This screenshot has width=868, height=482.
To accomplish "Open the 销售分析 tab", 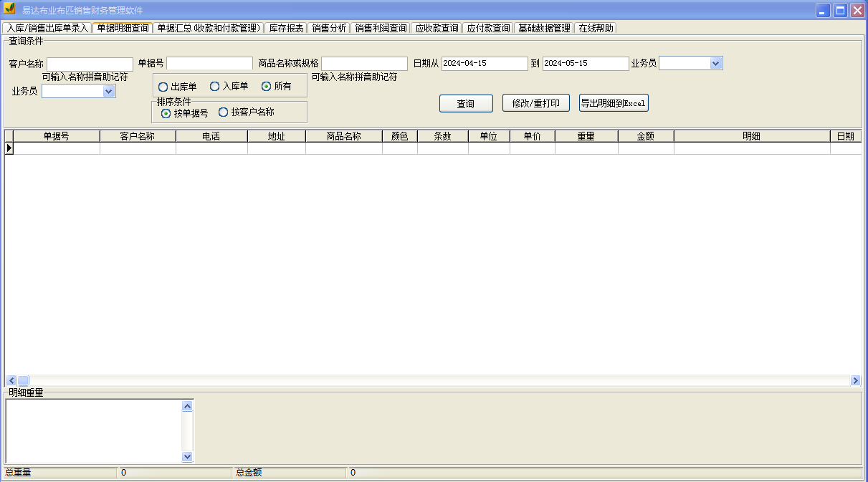I will pyautogui.click(x=329, y=28).
